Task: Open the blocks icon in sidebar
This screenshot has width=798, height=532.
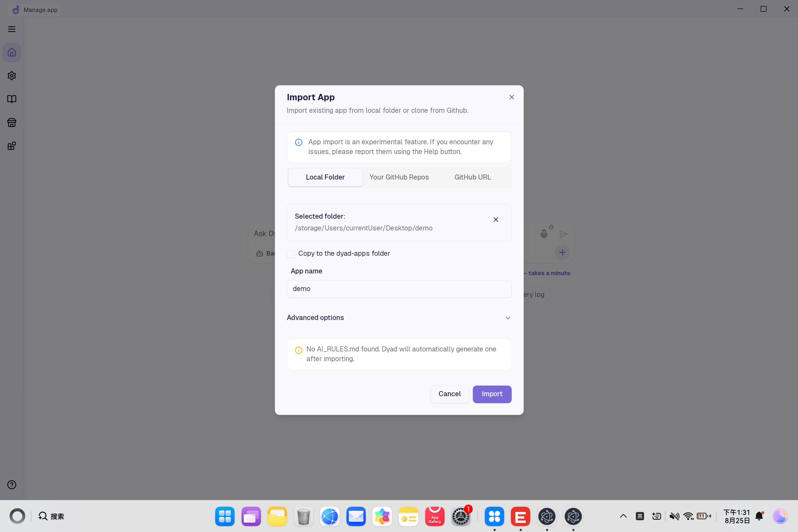Action: click(x=12, y=146)
